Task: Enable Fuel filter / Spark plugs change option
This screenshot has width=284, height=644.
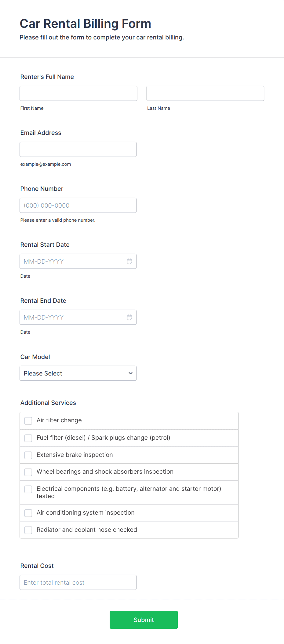Action: [28, 438]
